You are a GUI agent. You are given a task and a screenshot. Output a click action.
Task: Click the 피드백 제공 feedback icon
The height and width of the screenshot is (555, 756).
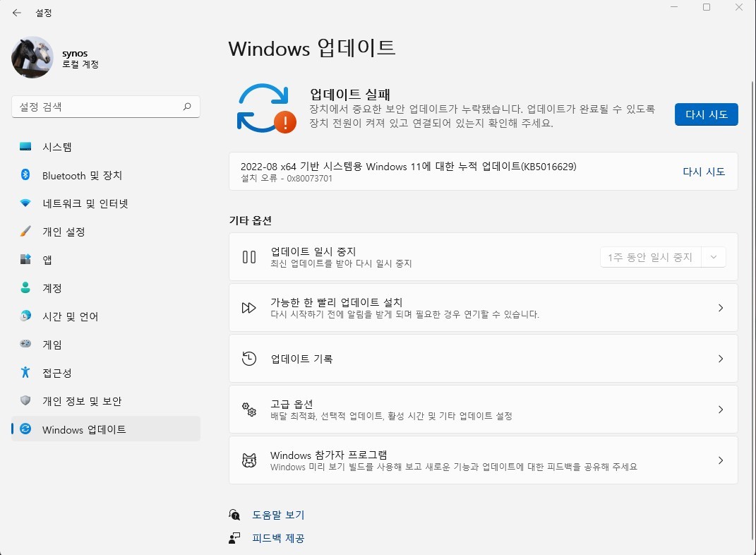[234, 537]
